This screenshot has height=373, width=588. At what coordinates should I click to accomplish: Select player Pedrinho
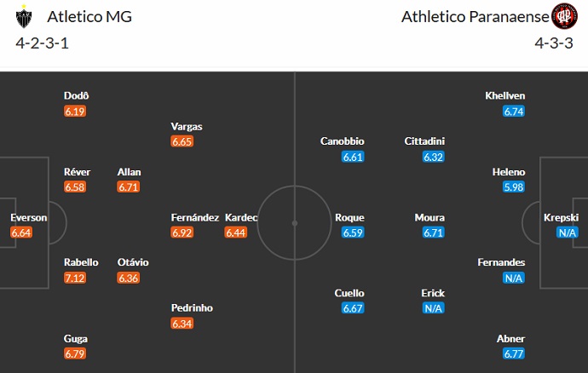coord(191,307)
